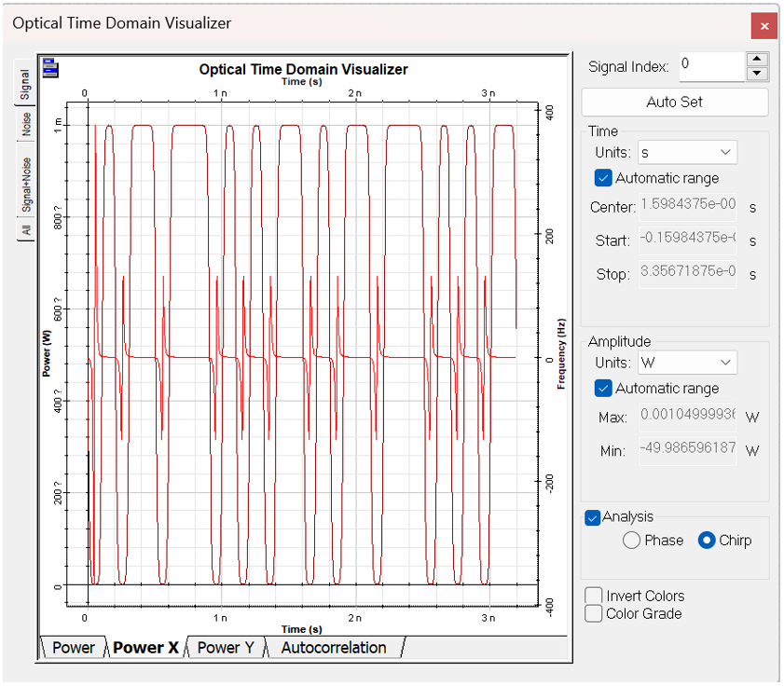Click the Auto Set button
Screen dimensions: 784x686
674,102
